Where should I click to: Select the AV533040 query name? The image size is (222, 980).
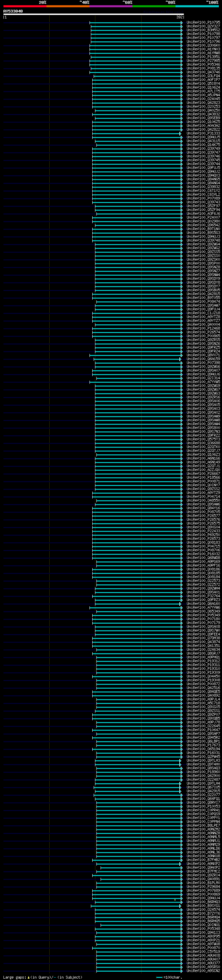(13, 11)
